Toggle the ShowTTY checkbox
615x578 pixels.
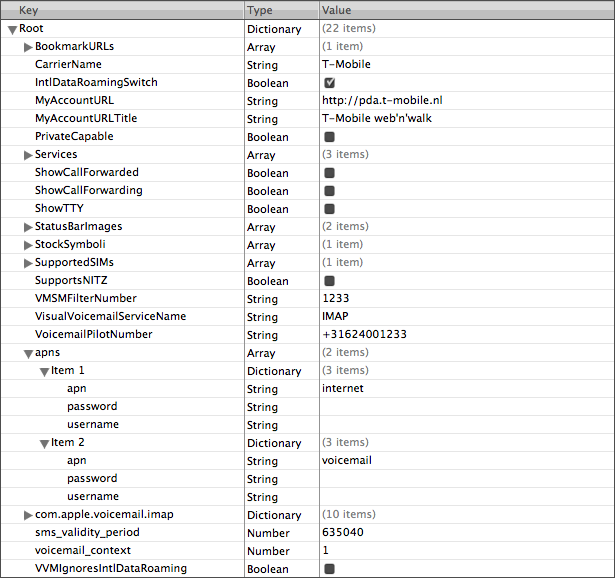click(x=329, y=209)
